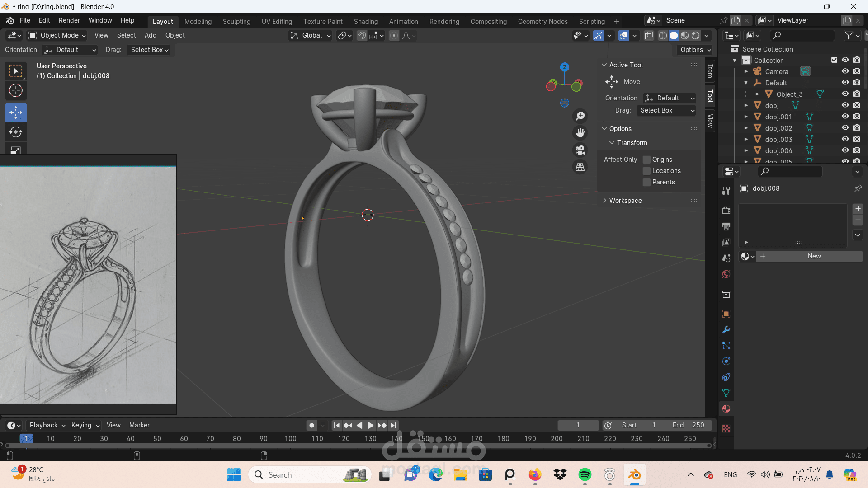Image resolution: width=868 pixels, height=488 pixels.
Task: Select the Cursor tool in toolbar
Action: (16, 91)
